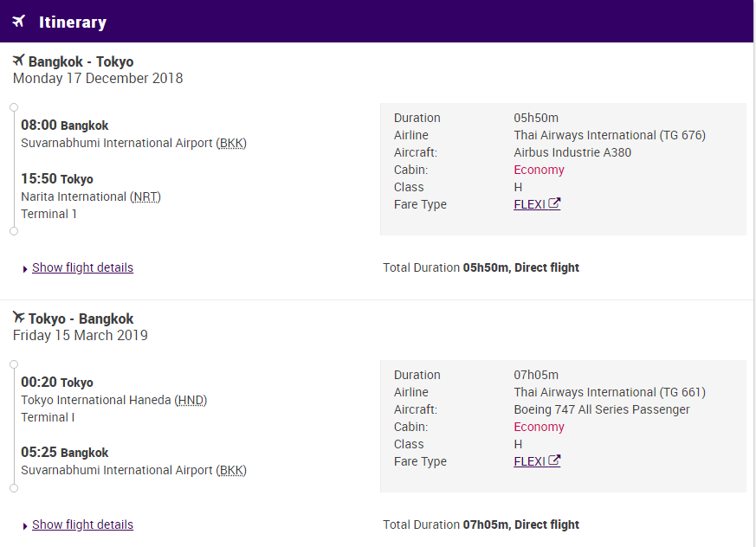The width and height of the screenshot is (756, 547).
Task: Click external link icon next to FLEXI for TG 676
Action: coord(554,203)
